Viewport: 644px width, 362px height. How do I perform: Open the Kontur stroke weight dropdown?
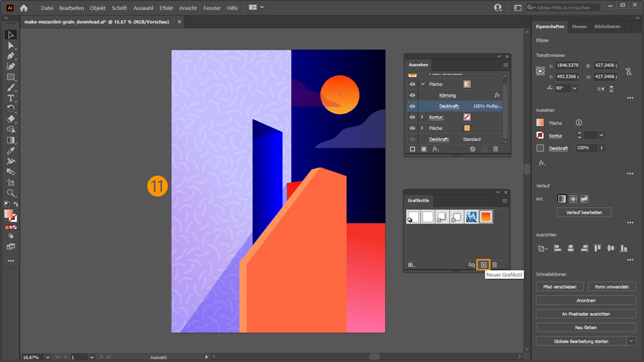pyautogui.click(x=601, y=135)
